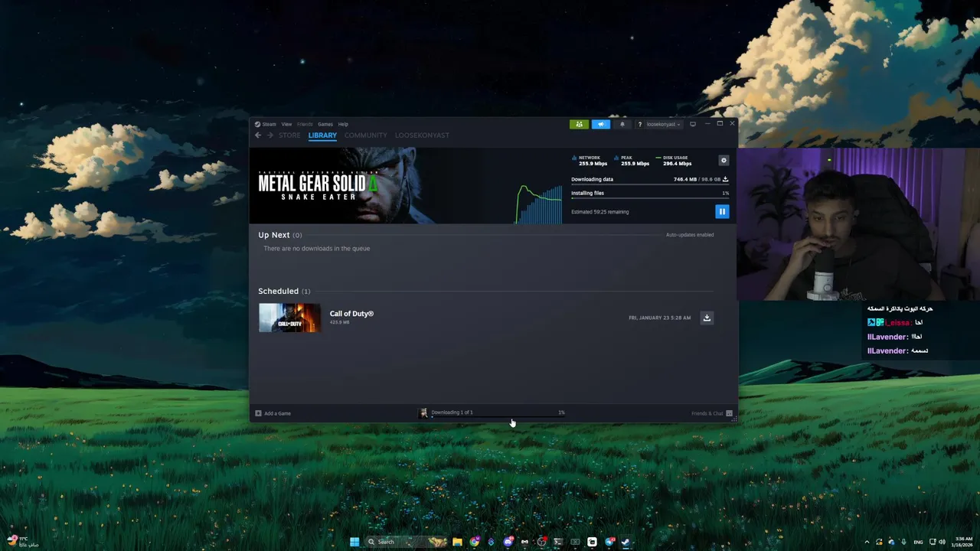
Task: Click the DISK USAGE 296.4 Mbps stat
Action: point(674,161)
